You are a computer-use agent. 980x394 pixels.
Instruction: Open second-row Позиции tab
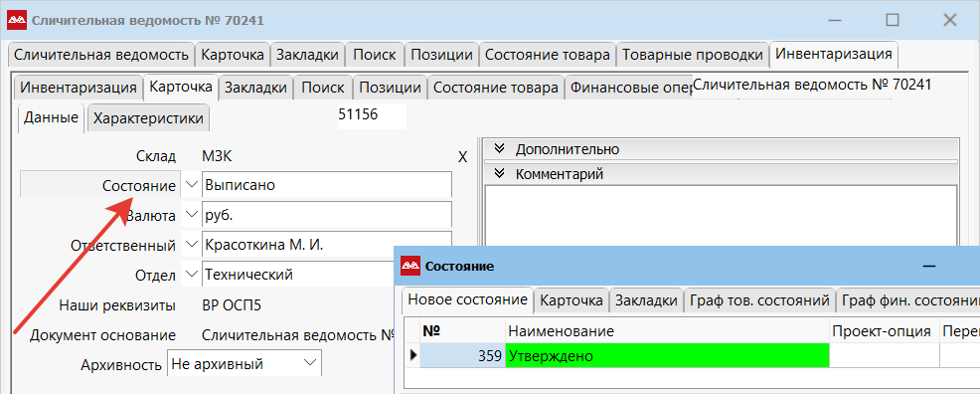tap(390, 89)
